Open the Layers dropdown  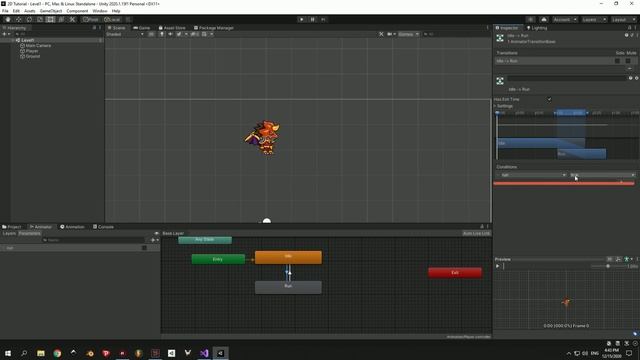click(x=594, y=20)
